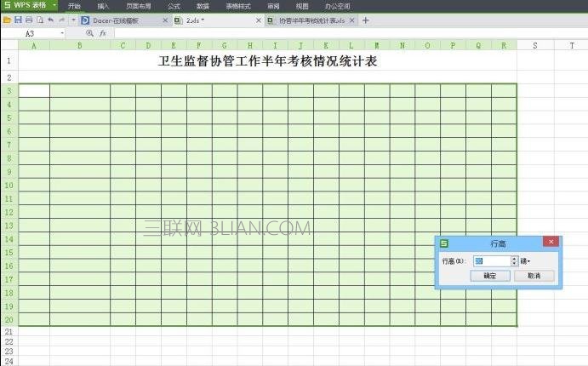Select row 2 header
The image size is (588, 366).
pyautogui.click(x=9, y=77)
